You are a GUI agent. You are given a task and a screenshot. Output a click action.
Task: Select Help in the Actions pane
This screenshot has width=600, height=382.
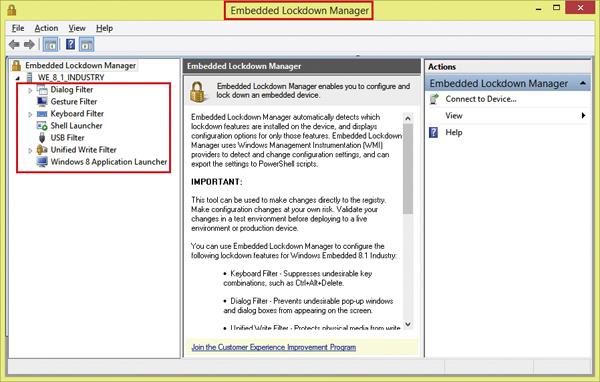pos(454,132)
